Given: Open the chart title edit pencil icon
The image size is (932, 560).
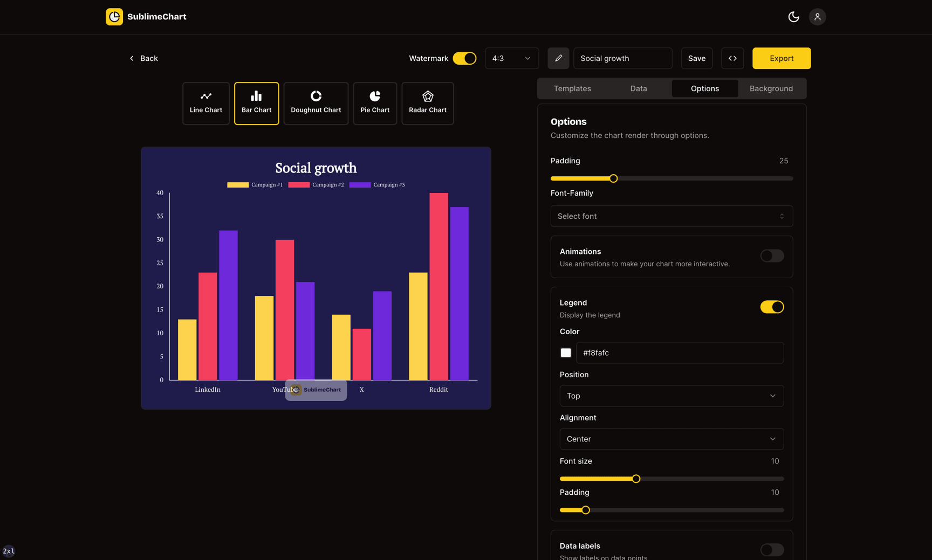Looking at the screenshot, I should (558, 58).
